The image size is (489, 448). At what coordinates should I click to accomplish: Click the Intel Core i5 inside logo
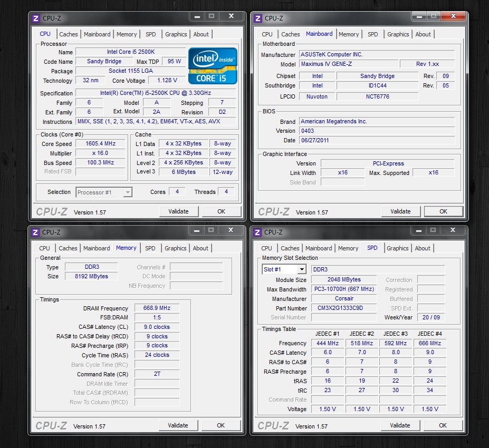tap(213, 66)
